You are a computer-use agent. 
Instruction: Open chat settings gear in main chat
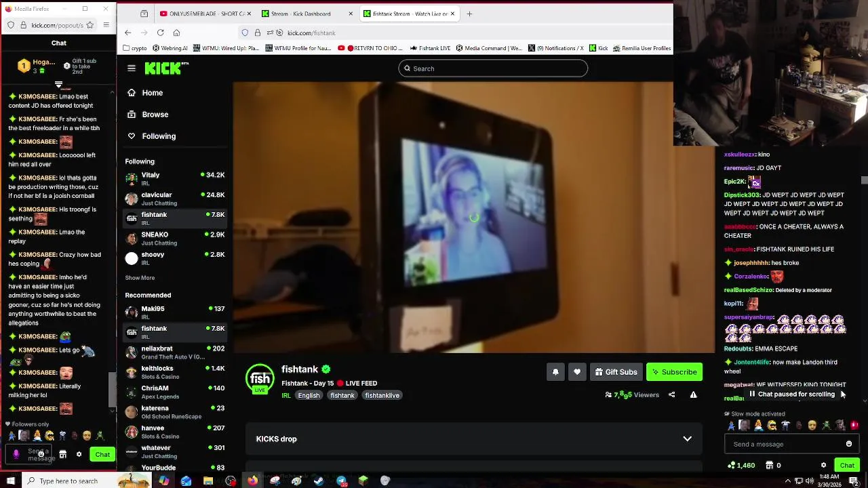[x=823, y=466]
